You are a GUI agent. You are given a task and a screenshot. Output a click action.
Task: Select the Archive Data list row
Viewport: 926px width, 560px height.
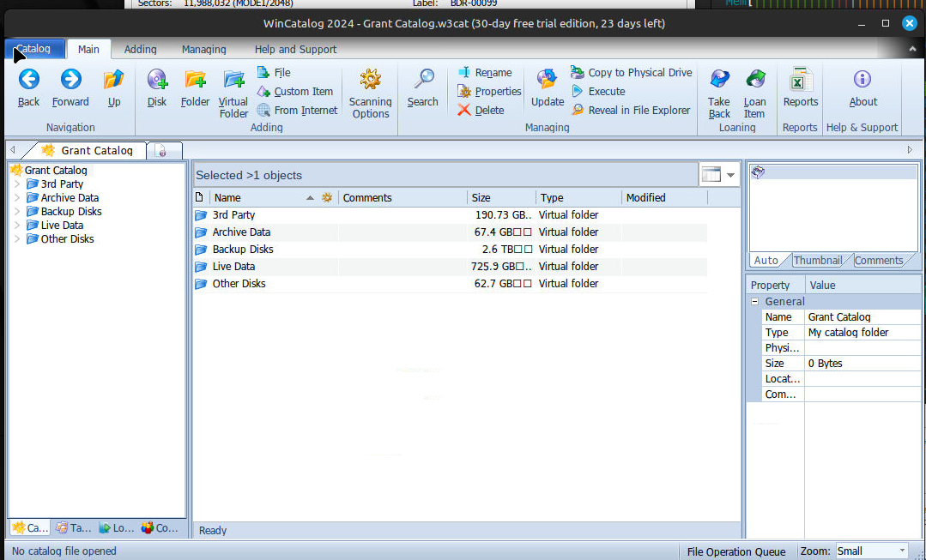[450, 232]
